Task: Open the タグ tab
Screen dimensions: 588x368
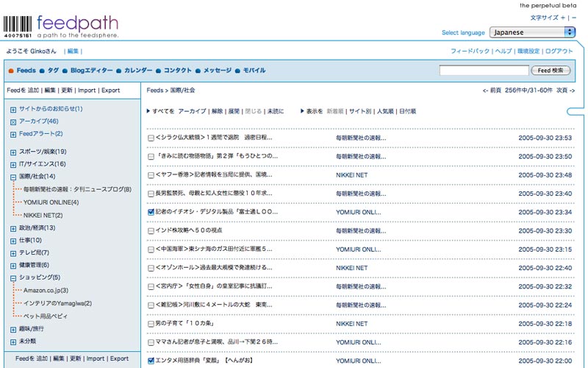Action: pyautogui.click(x=53, y=70)
